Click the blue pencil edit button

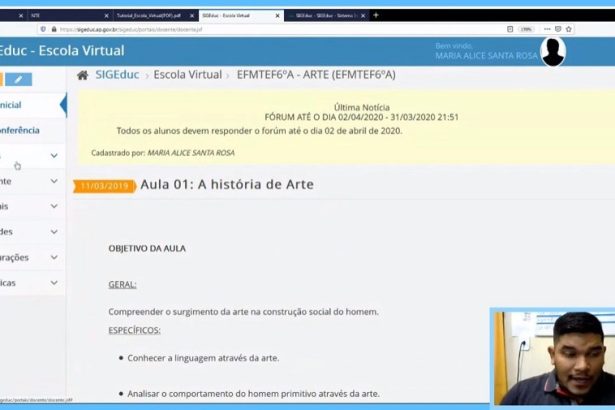click(18, 79)
